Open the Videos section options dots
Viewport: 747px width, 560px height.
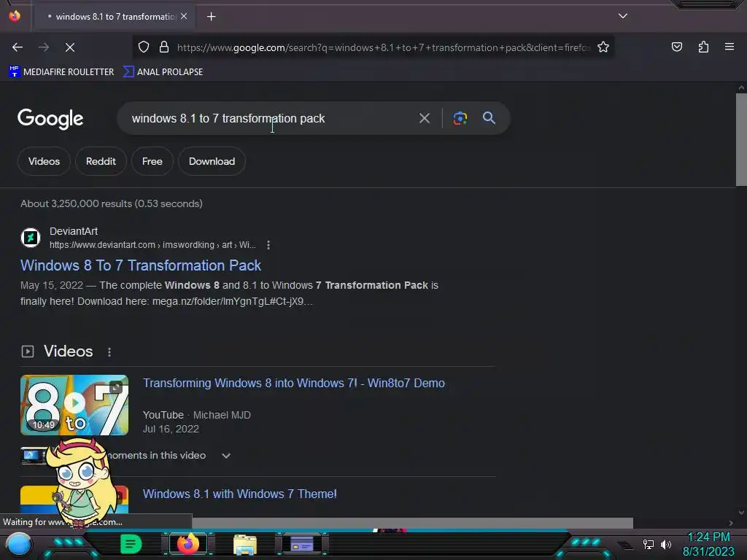click(x=109, y=352)
